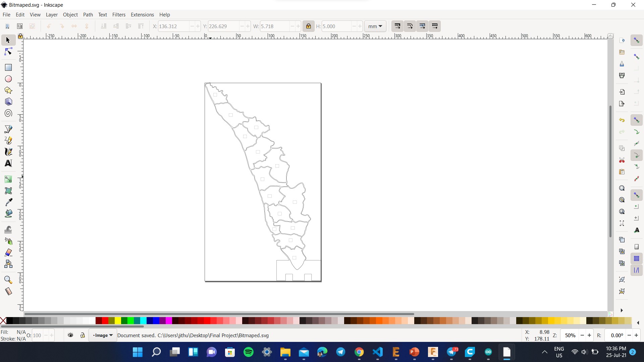The width and height of the screenshot is (644, 362).
Task: Select the Gradient tool
Action: pyautogui.click(x=8, y=179)
